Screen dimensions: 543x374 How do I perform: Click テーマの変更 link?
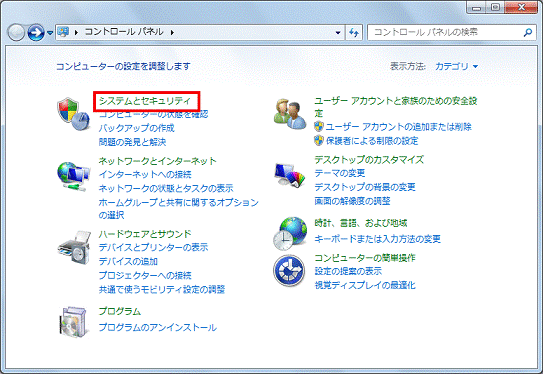pos(340,173)
